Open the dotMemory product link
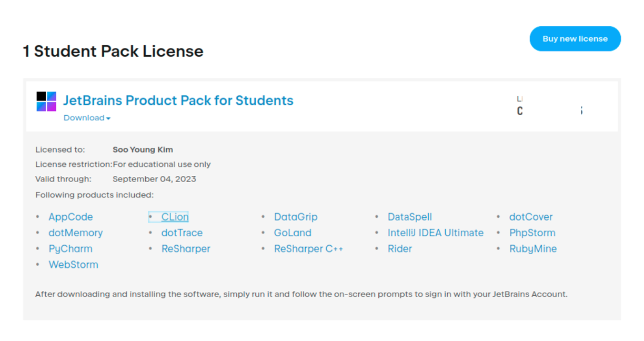Image resolution: width=644 pixels, height=341 pixels. [76, 233]
